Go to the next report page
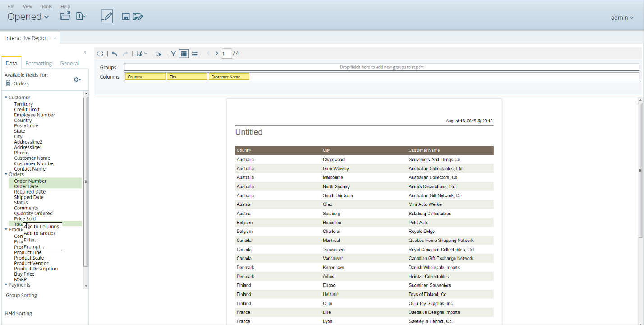644x325 pixels. pos(217,53)
